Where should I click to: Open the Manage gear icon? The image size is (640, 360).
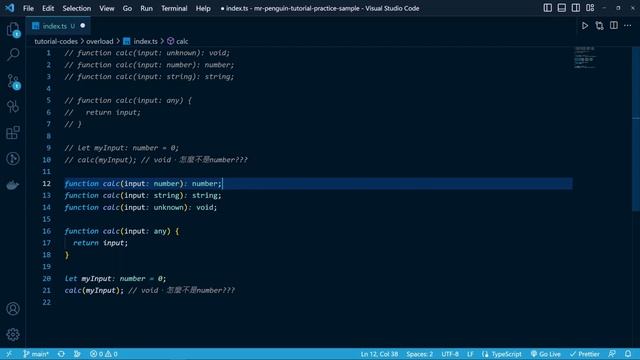tap(13, 335)
